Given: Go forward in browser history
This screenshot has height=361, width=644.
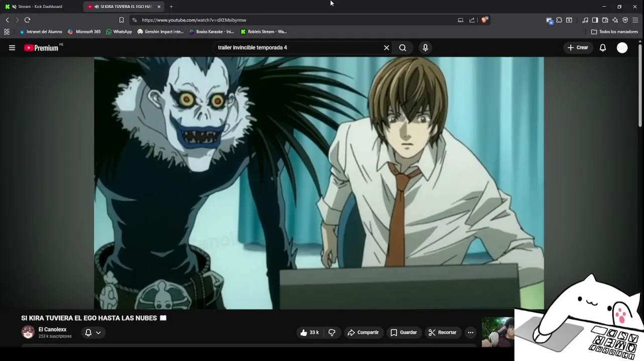Looking at the screenshot, I should (x=17, y=20).
